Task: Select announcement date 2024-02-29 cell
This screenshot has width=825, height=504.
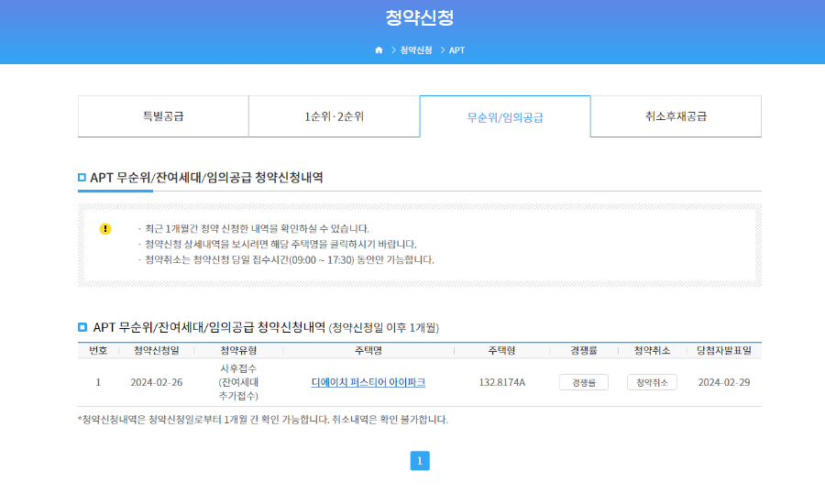Action: coord(724,382)
